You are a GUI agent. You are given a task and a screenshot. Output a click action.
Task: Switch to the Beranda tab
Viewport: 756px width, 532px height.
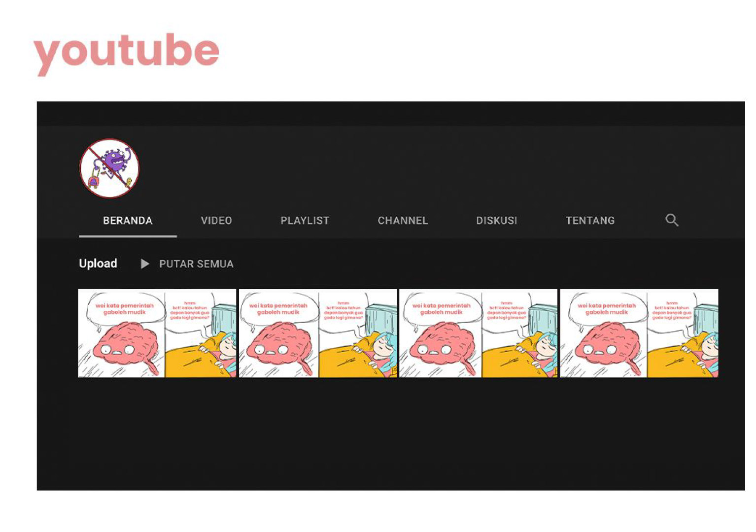tap(128, 221)
